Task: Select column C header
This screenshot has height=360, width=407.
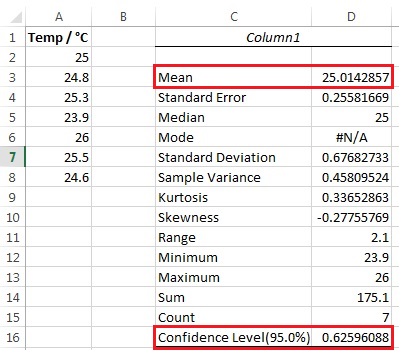Action: click(234, 16)
